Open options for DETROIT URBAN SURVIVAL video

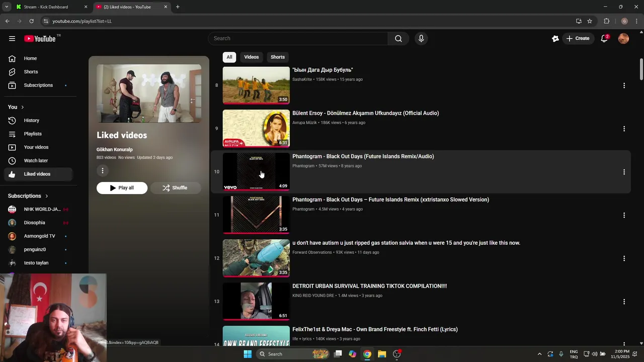624,302
